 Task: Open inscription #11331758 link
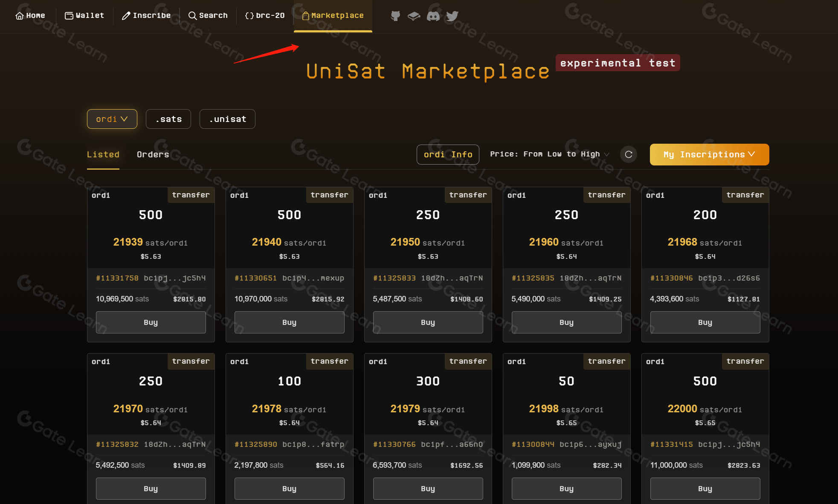tap(117, 278)
